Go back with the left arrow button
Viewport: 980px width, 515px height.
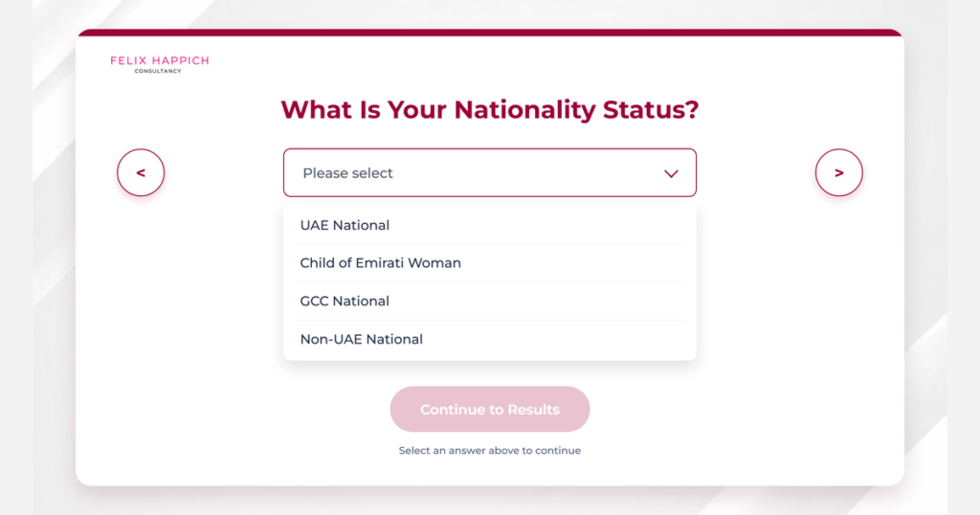(141, 172)
